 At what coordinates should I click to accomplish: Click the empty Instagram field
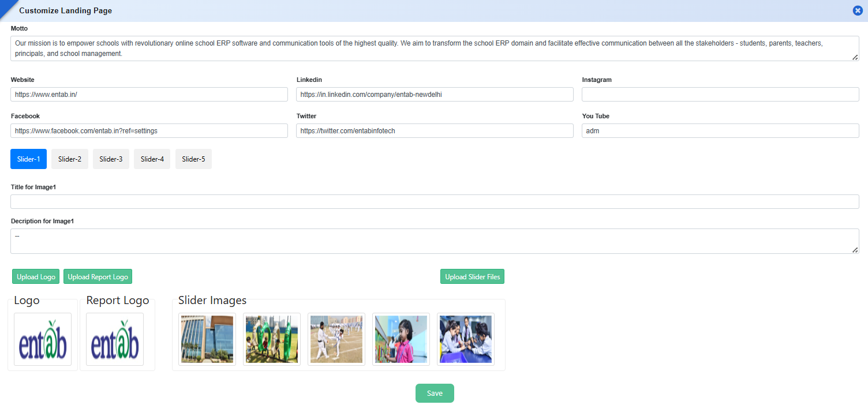click(720, 95)
